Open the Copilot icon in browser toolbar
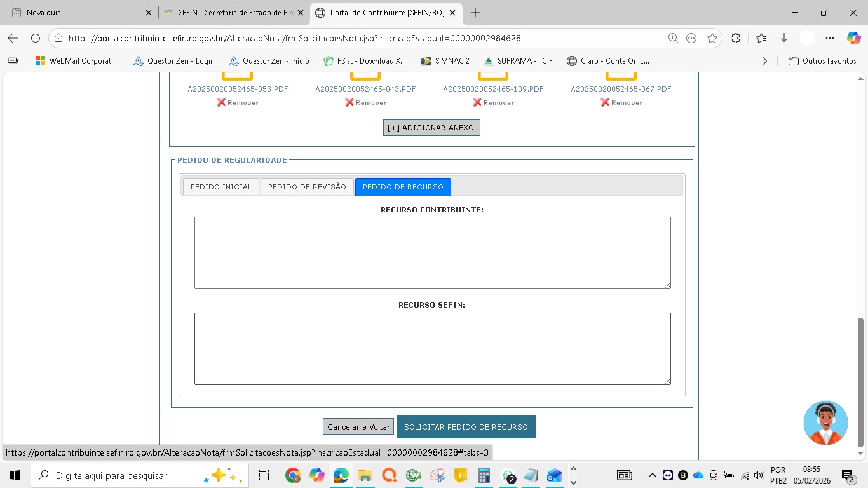Image resolution: width=868 pixels, height=488 pixels. click(853, 38)
